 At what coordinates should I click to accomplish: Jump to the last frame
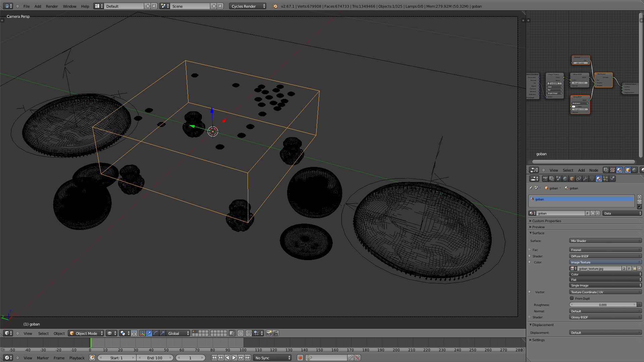pyautogui.click(x=248, y=358)
